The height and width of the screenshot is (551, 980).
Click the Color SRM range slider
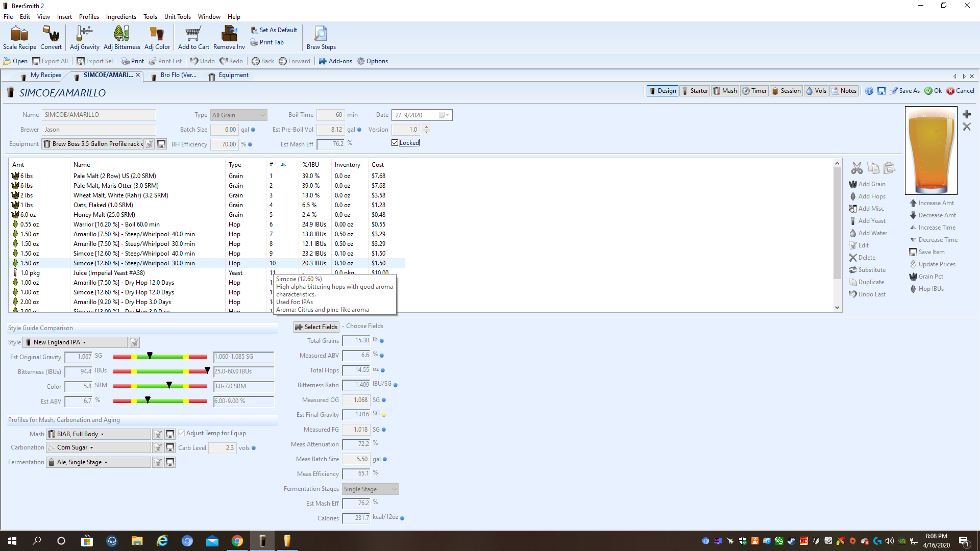[160, 386]
